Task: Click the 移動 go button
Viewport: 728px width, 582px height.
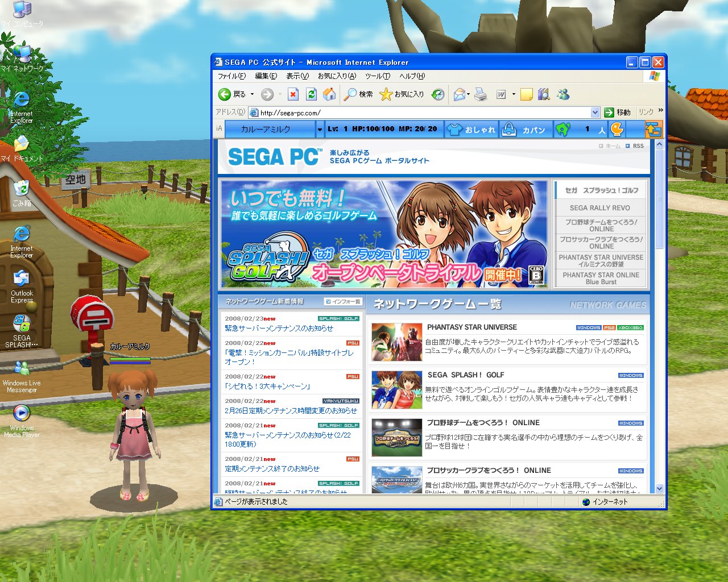Action: point(618,113)
